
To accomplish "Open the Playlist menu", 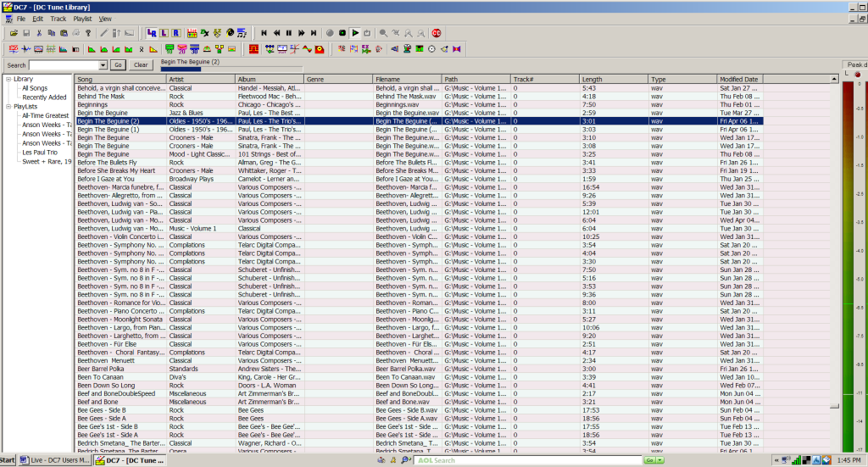I will (x=82, y=18).
